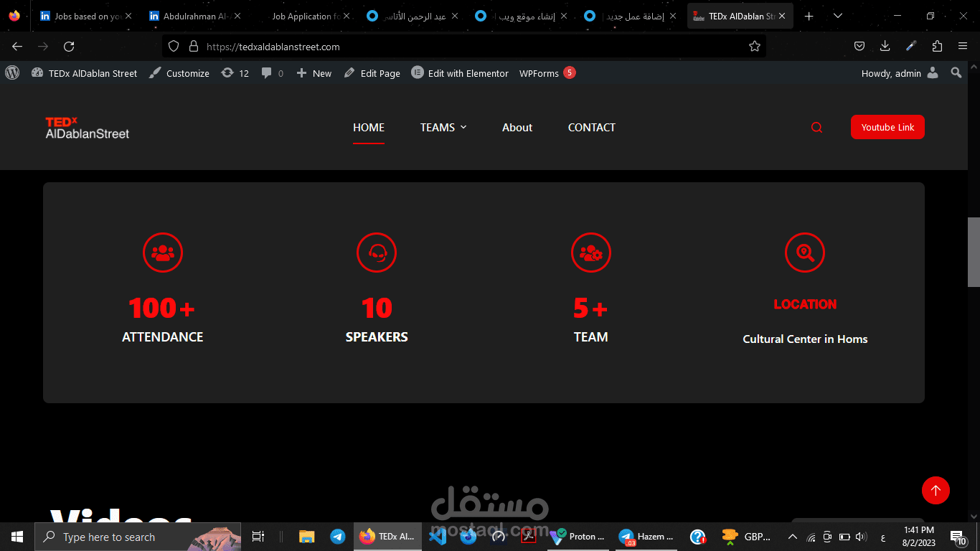This screenshot has height=551, width=980.
Task: Open the About page link
Action: coord(517,128)
